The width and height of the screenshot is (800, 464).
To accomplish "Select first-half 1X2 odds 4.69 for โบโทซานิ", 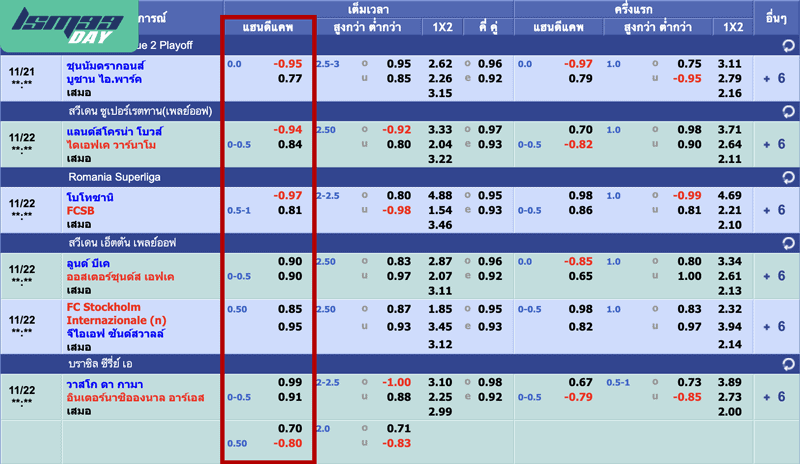I will coord(730,196).
